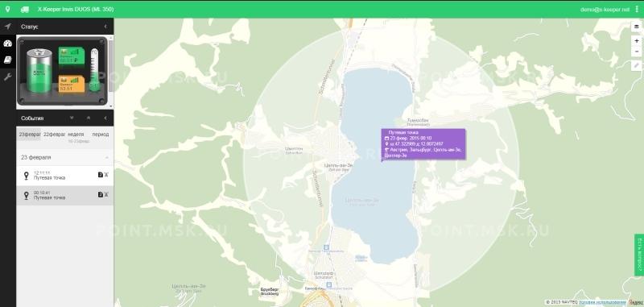Click the truck vehicle icon in header
This screenshot has height=307, width=644.
[25, 9]
